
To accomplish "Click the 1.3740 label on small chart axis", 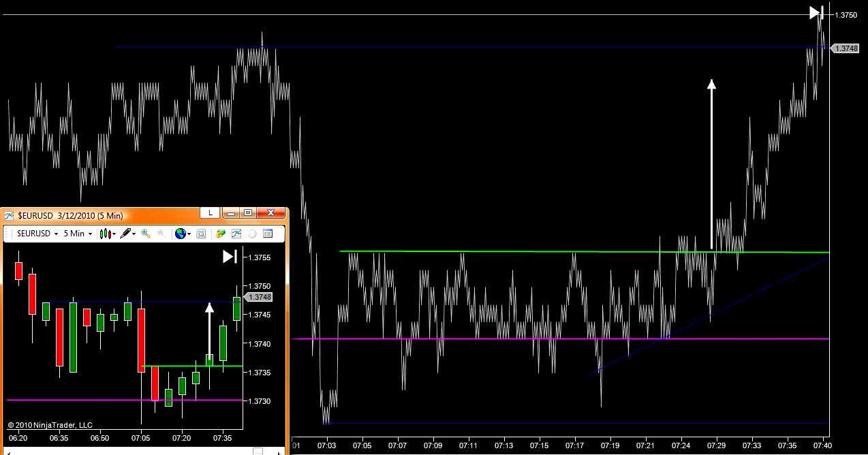I will tap(260, 344).
